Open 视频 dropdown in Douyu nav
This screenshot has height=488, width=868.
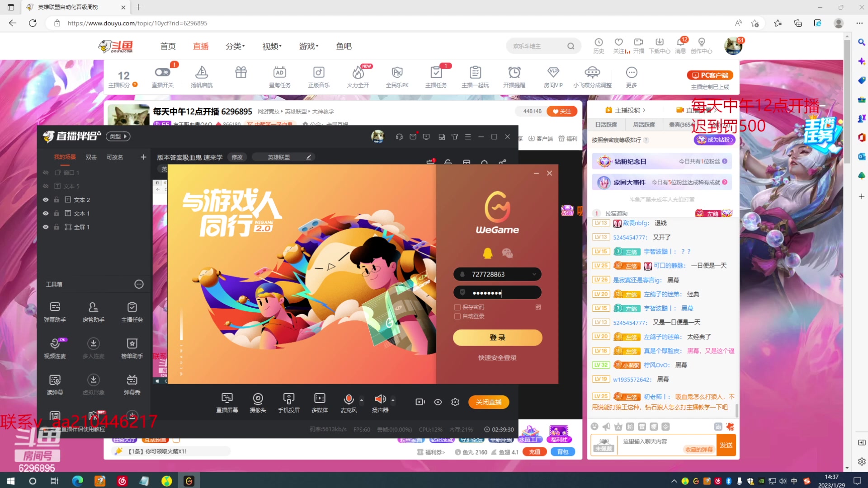pyautogui.click(x=272, y=46)
